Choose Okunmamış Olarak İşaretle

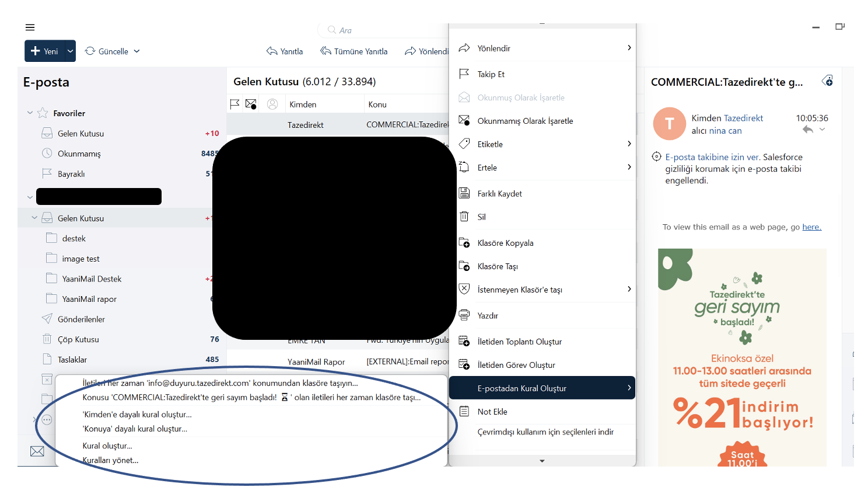[x=542, y=121]
